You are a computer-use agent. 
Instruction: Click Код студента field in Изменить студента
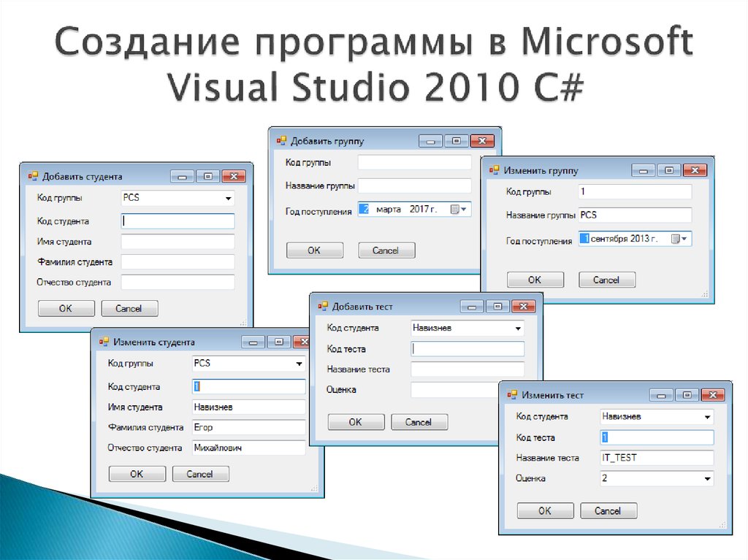tap(248, 387)
